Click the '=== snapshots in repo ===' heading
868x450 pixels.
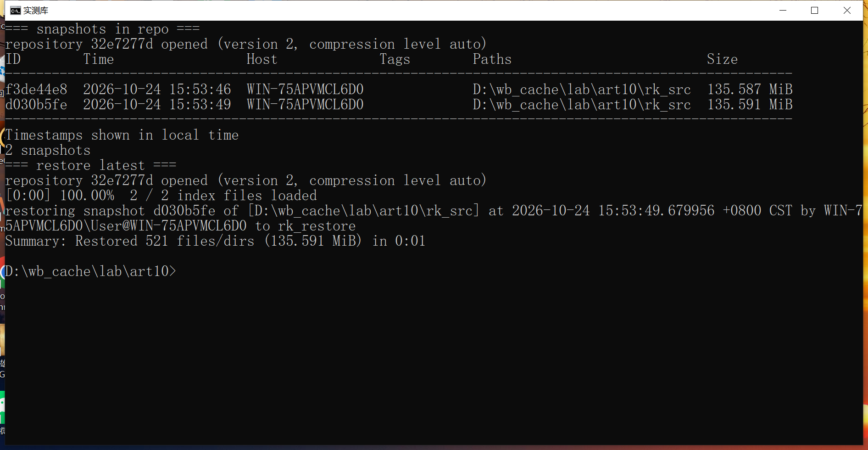click(103, 29)
